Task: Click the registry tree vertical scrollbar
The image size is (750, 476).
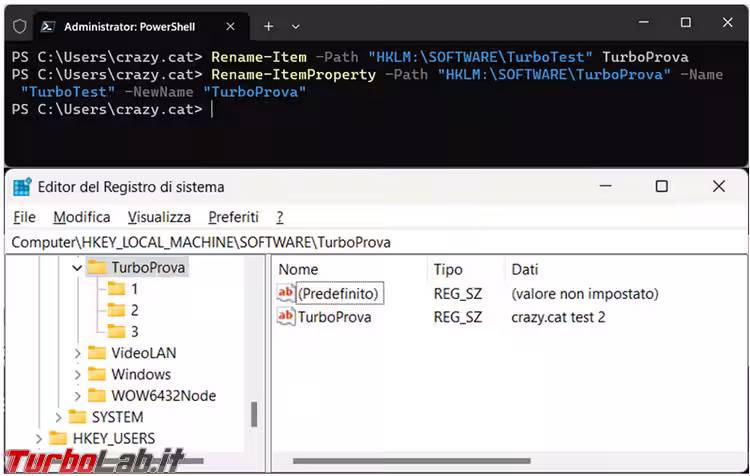Action: coord(254,413)
